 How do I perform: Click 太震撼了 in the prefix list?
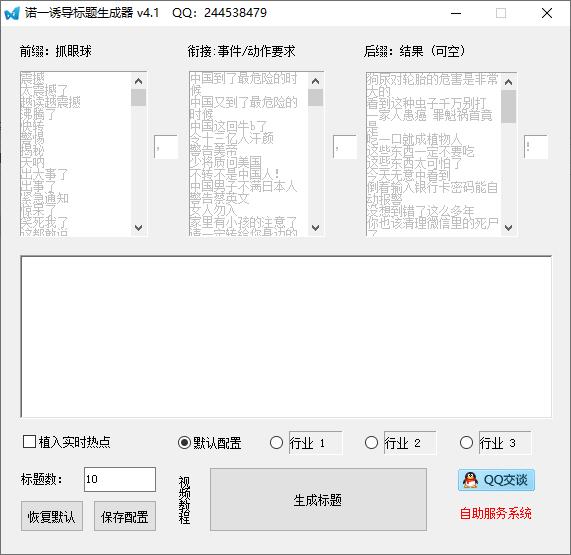tap(44, 90)
